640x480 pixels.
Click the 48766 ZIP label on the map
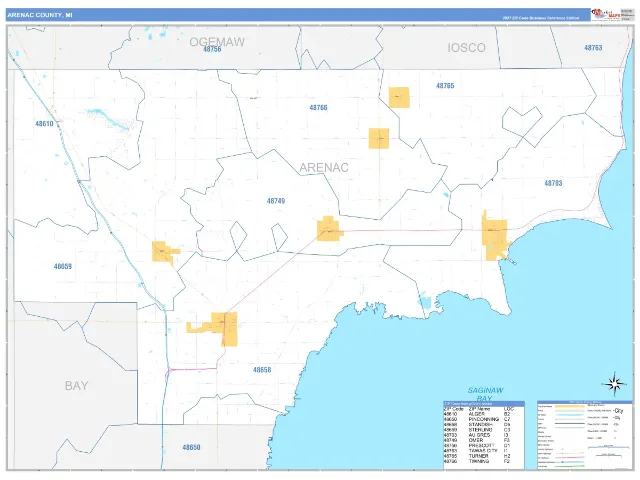coord(318,108)
